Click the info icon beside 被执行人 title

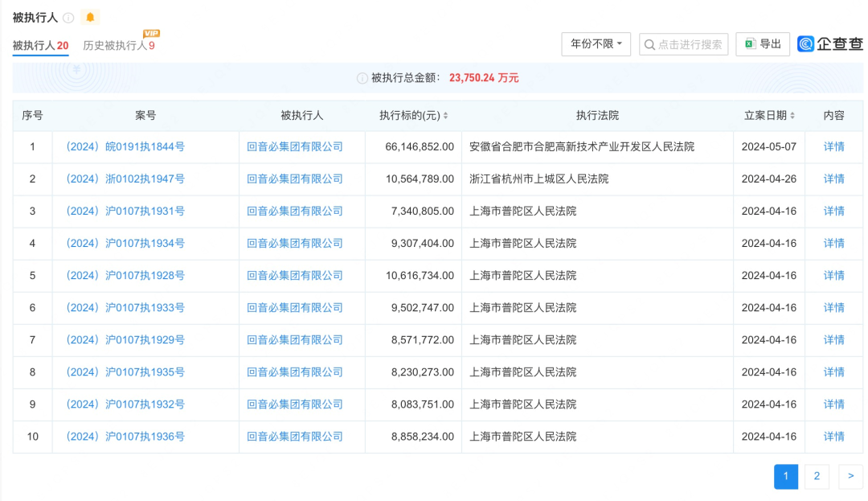(x=68, y=18)
